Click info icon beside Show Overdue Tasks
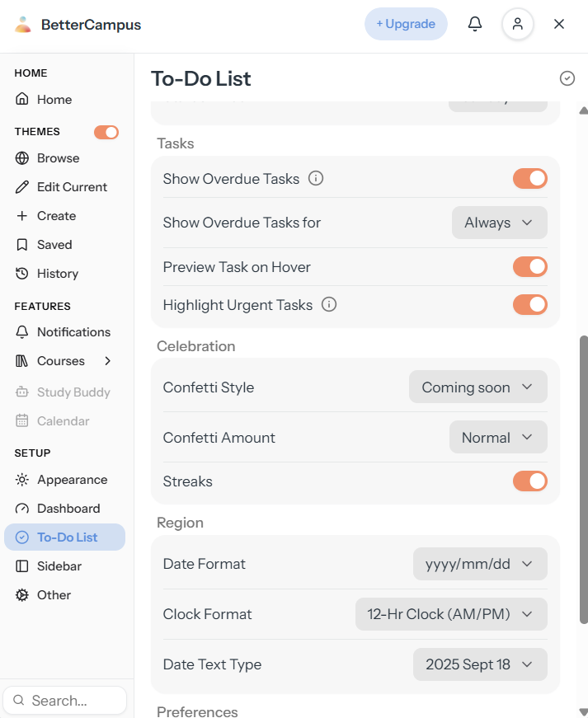The width and height of the screenshot is (588, 718). coord(316,178)
